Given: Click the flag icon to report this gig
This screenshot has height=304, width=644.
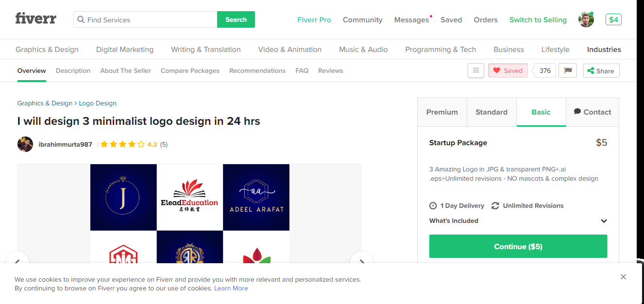Looking at the screenshot, I should click(567, 70).
